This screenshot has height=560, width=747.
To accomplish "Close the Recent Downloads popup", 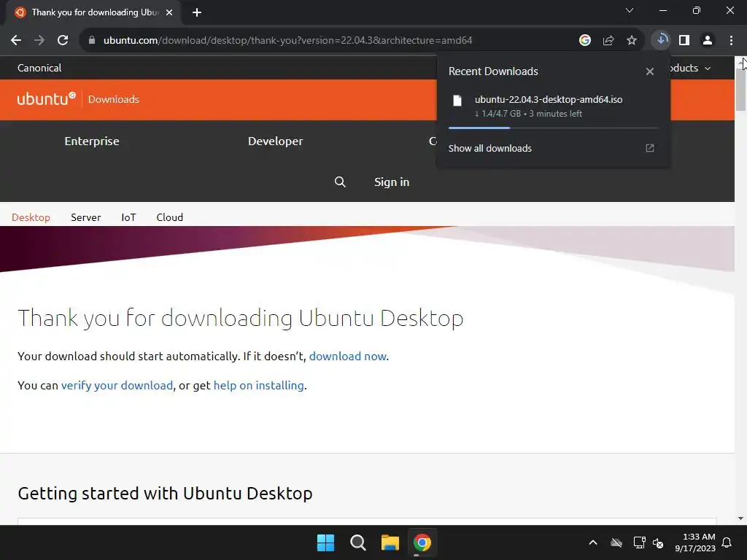I will click(x=650, y=71).
